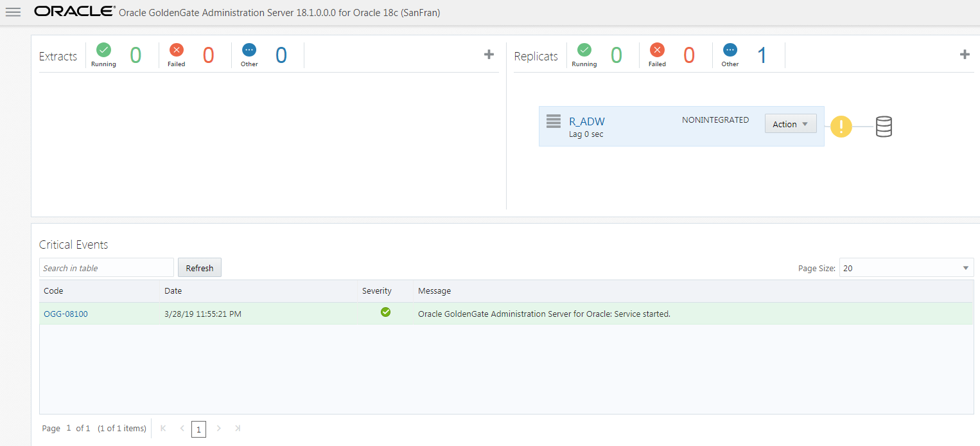Click the Administration Server title text
Viewport: 980px width, 446px height.
pyautogui.click(x=280, y=13)
